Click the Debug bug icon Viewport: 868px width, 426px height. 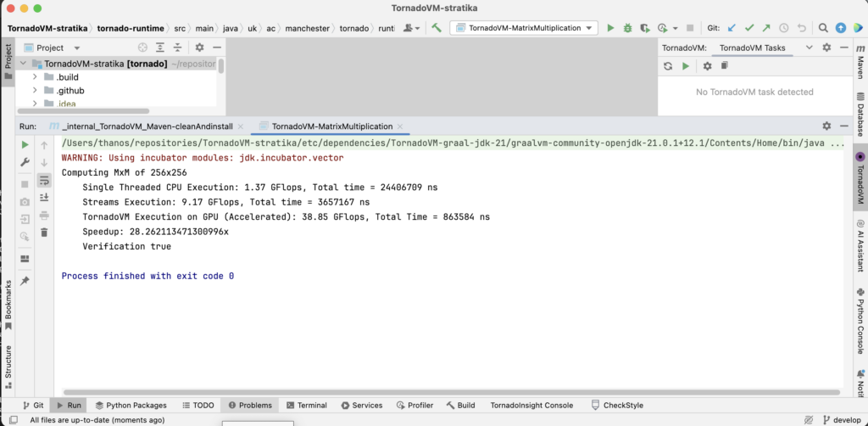(x=628, y=28)
